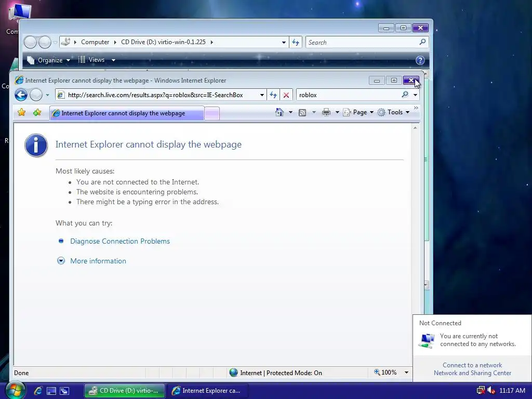Click Diagnose Connection Problems link
Screen dimensions: 532x399
pyautogui.click(x=120, y=241)
